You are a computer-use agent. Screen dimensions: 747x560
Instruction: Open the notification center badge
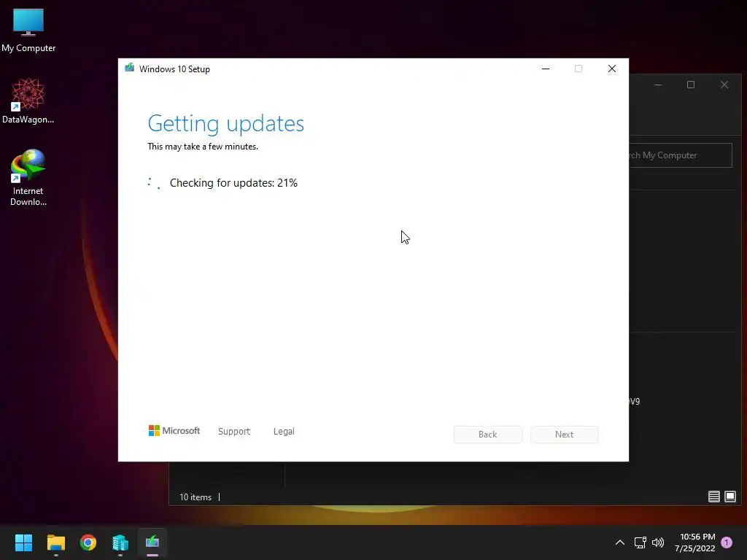(x=727, y=542)
